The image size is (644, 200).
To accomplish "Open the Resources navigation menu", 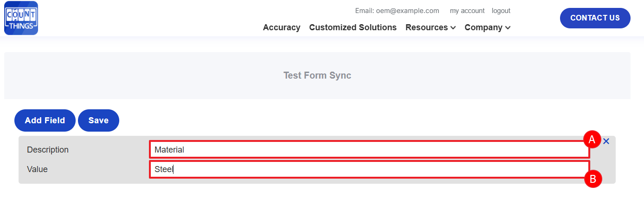I will point(426,27).
